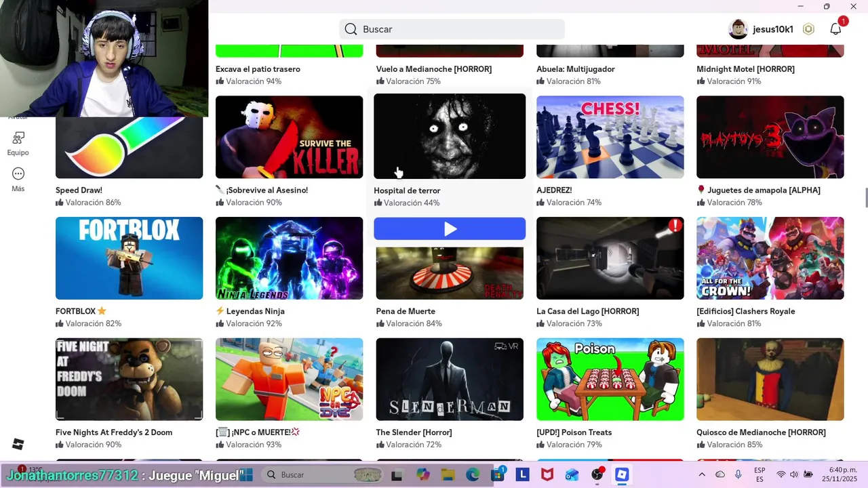Open the CHESS! game thumbnail
This screenshot has height=488, width=868.
(610, 137)
